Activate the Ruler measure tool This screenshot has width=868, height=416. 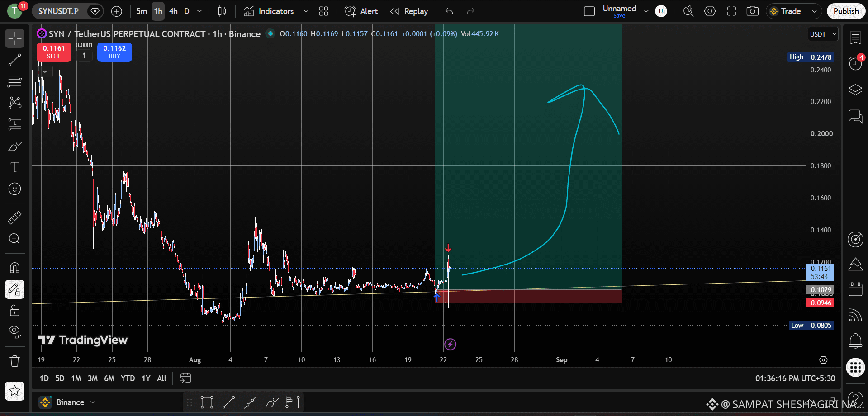(14, 217)
